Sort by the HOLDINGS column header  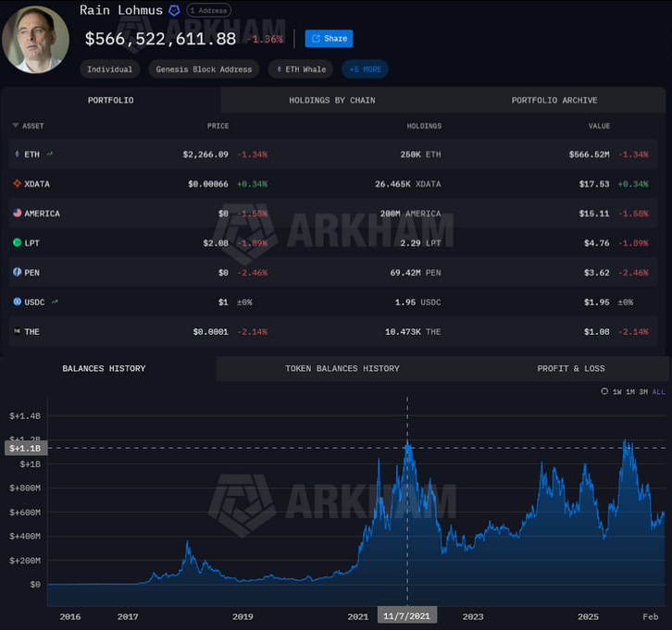(424, 126)
